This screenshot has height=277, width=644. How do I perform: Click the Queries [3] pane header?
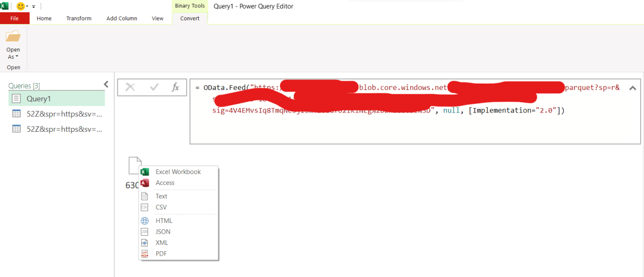click(x=24, y=86)
